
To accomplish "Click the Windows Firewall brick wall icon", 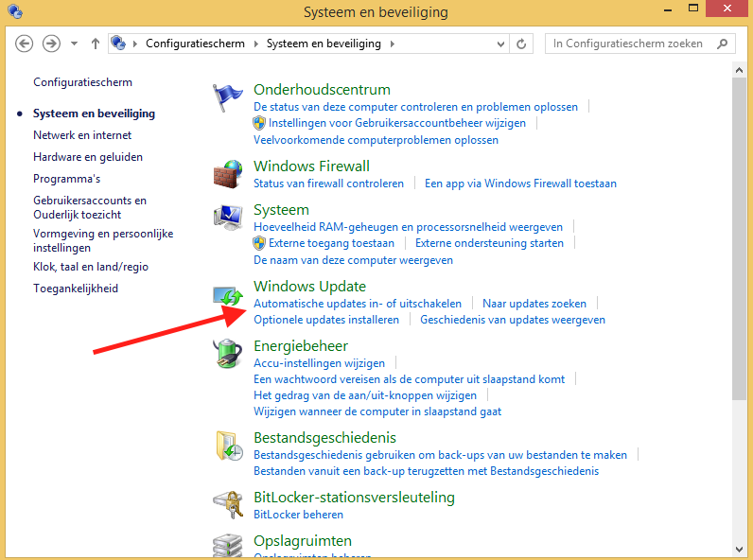I will tap(228, 175).
